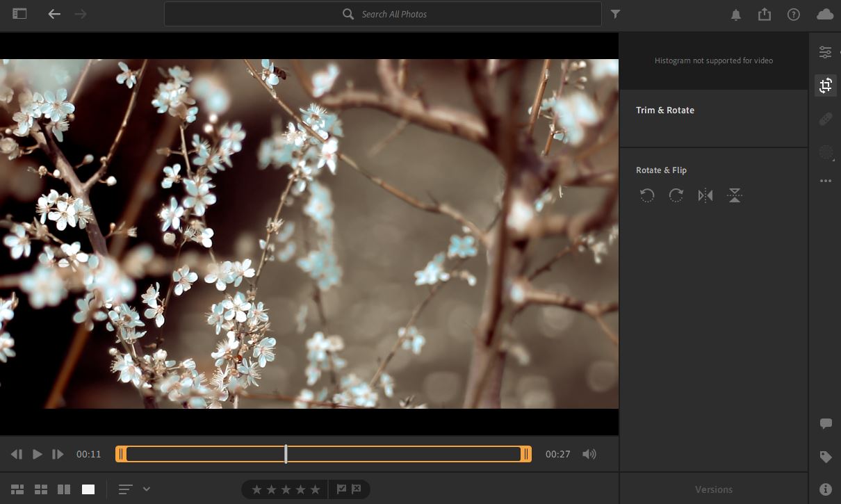The width and height of the screenshot is (841, 504).
Task: Flip the video vertically
Action: [x=734, y=195]
